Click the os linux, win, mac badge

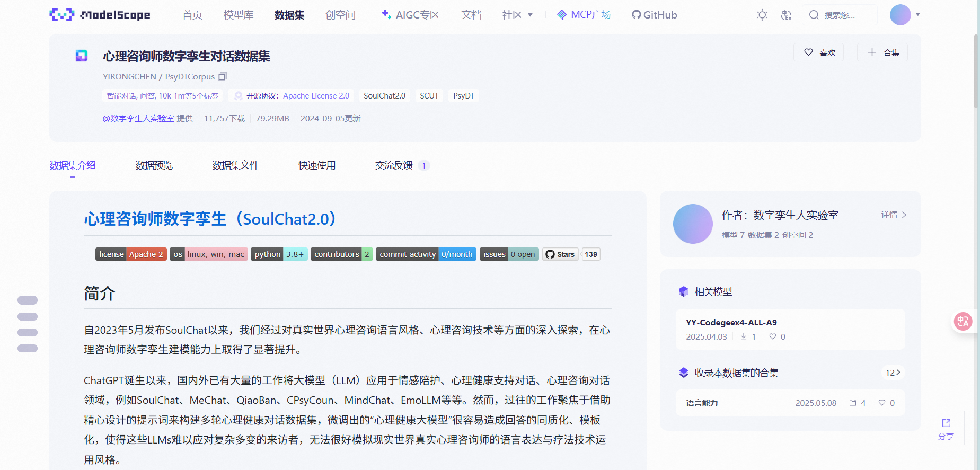pyautogui.click(x=209, y=254)
